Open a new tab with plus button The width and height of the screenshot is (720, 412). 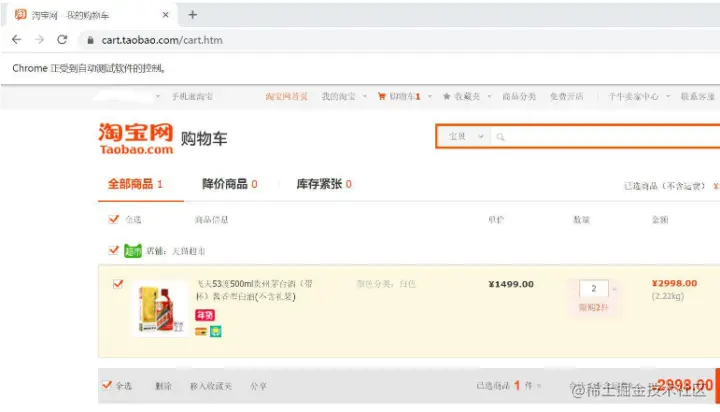click(193, 15)
